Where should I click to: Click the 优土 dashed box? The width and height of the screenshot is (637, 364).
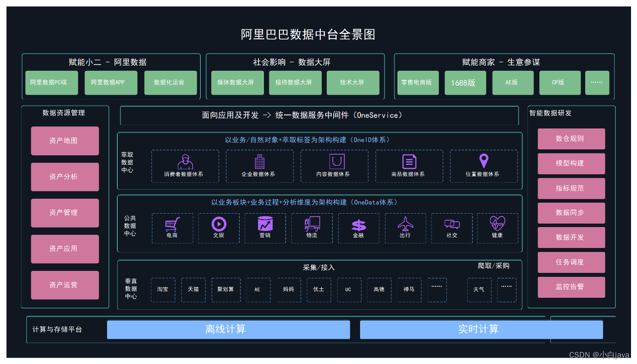pyautogui.click(x=319, y=290)
